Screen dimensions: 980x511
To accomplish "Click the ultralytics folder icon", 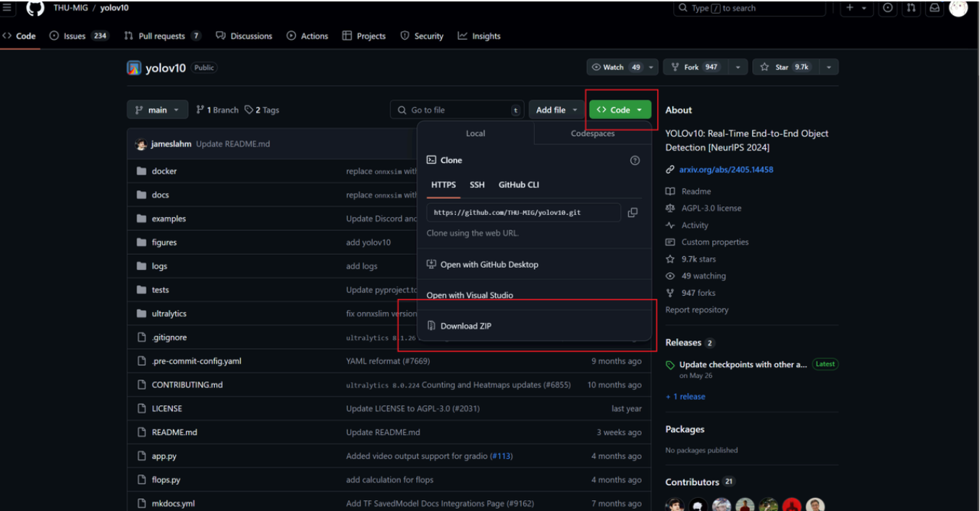I will (141, 314).
